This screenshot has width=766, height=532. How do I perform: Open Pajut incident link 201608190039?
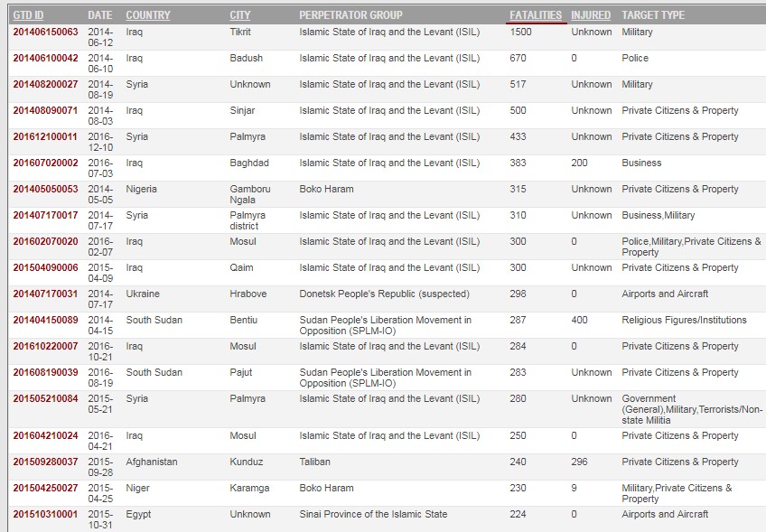click(45, 373)
